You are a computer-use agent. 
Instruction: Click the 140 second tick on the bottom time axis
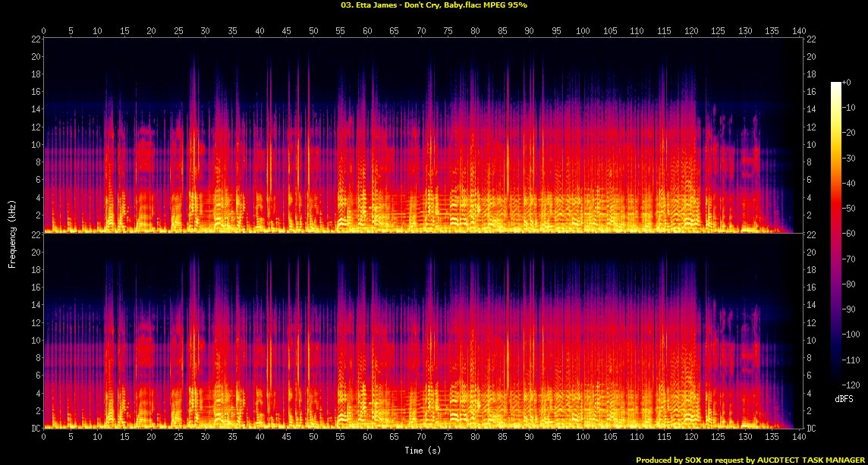797,438
